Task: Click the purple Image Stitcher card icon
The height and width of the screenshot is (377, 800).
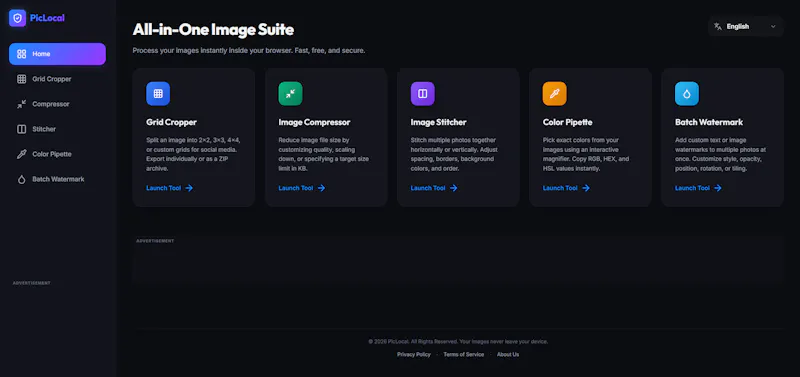Action: click(422, 94)
